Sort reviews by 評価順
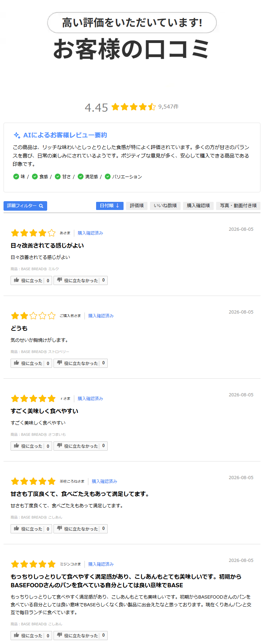 pyautogui.click(x=137, y=206)
